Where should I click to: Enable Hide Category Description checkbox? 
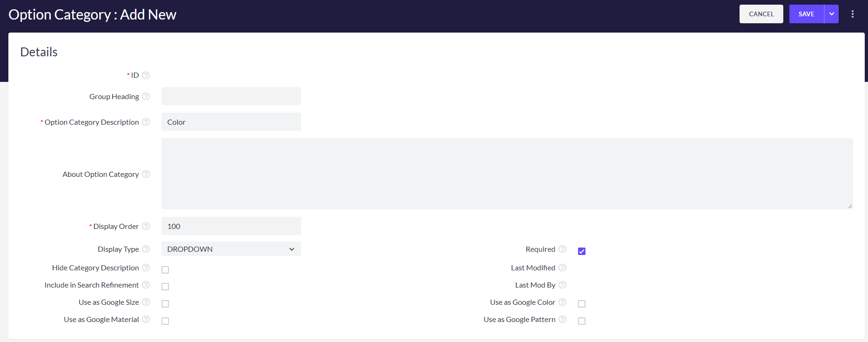pos(165,270)
